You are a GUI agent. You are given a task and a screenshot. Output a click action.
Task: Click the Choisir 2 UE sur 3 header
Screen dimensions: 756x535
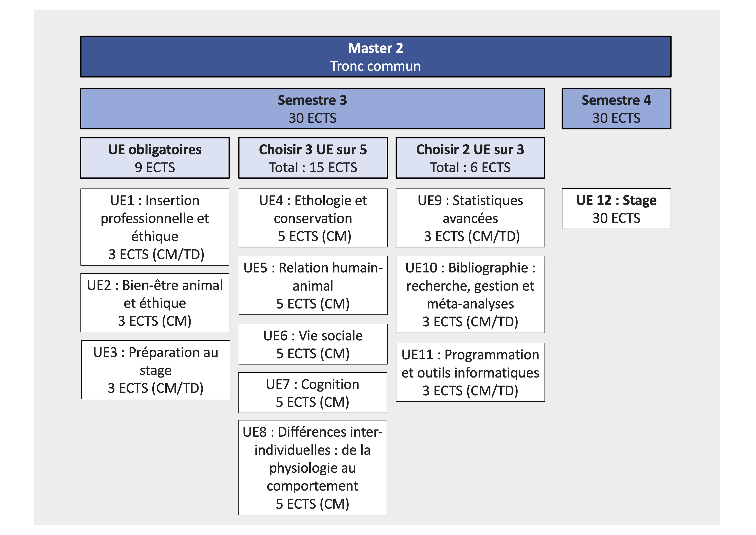pos(470,158)
